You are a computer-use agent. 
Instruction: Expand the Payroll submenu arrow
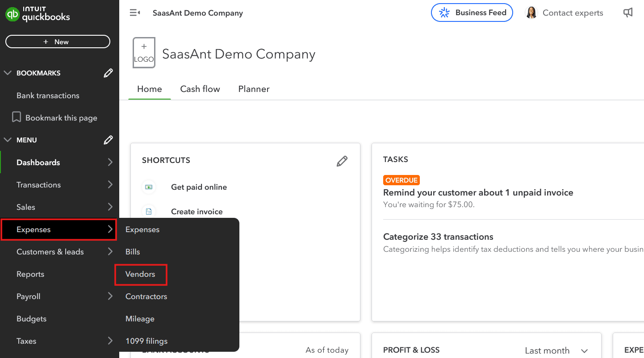point(110,296)
